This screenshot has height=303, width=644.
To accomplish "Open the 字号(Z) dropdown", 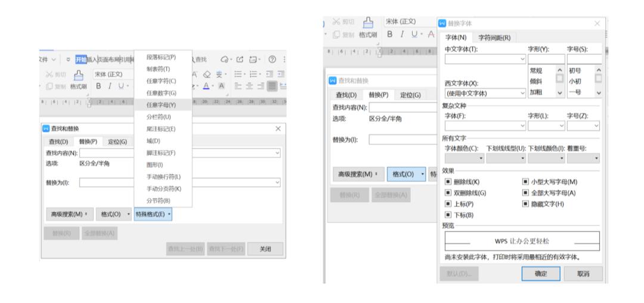I will 583,126.
